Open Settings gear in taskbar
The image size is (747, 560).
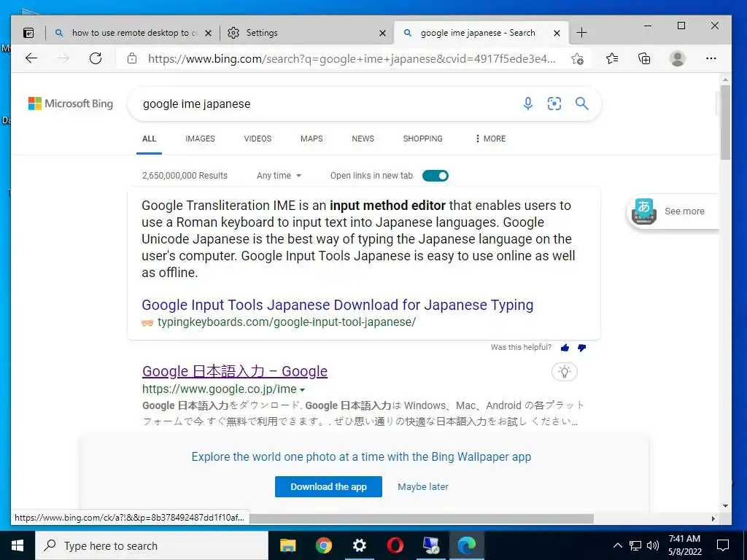[x=359, y=545]
